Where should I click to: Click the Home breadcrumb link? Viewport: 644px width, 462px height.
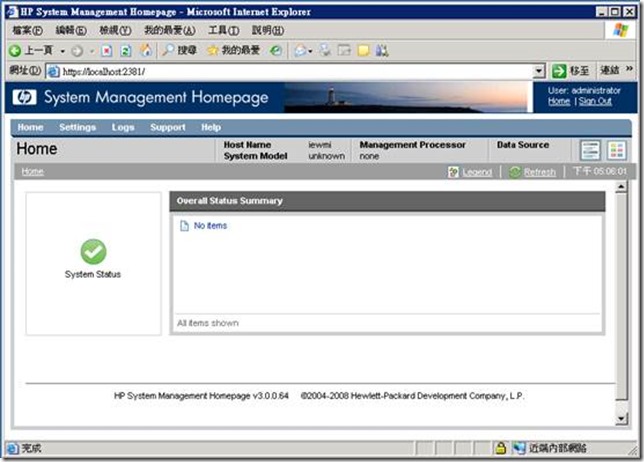pos(32,172)
